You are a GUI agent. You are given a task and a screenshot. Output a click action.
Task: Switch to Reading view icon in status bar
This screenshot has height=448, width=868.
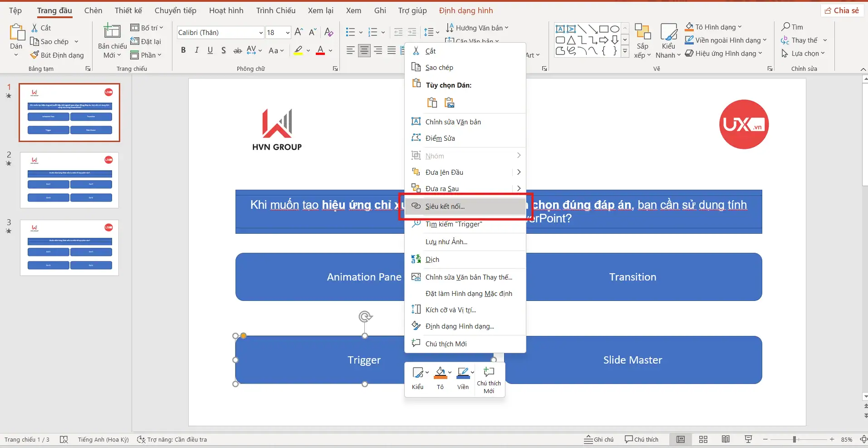[726, 439]
